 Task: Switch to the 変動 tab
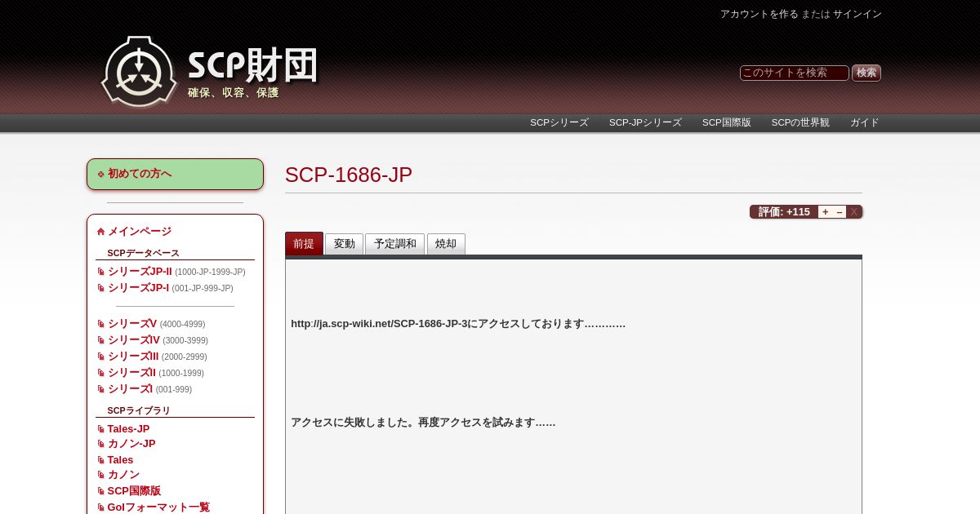tap(345, 244)
